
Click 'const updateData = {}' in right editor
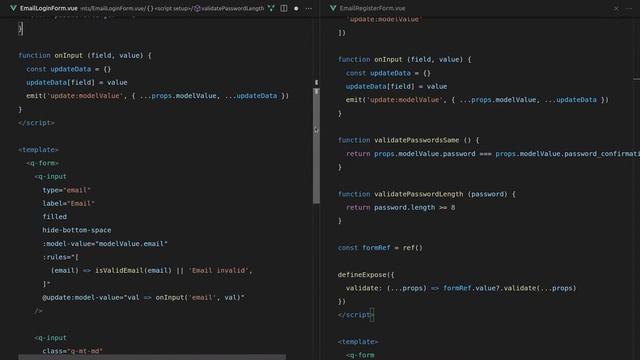pos(388,73)
